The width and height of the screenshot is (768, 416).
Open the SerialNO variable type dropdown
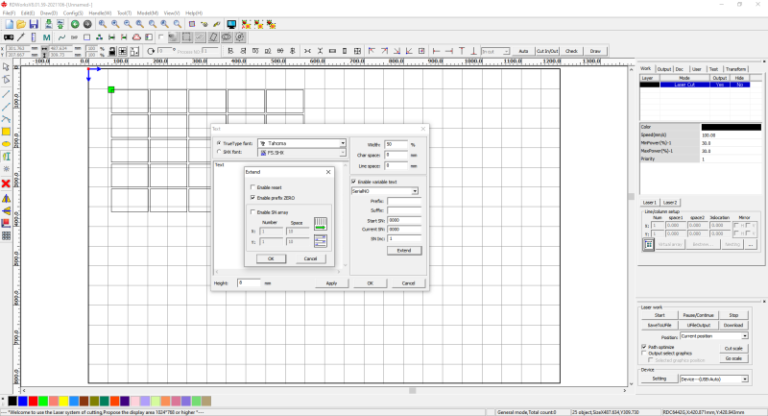tap(414, 191)
